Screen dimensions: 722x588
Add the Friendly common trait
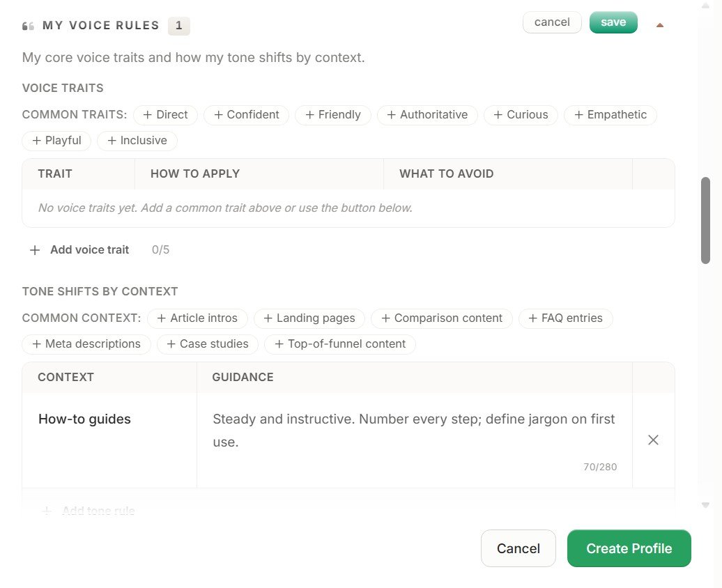[333, 115]
